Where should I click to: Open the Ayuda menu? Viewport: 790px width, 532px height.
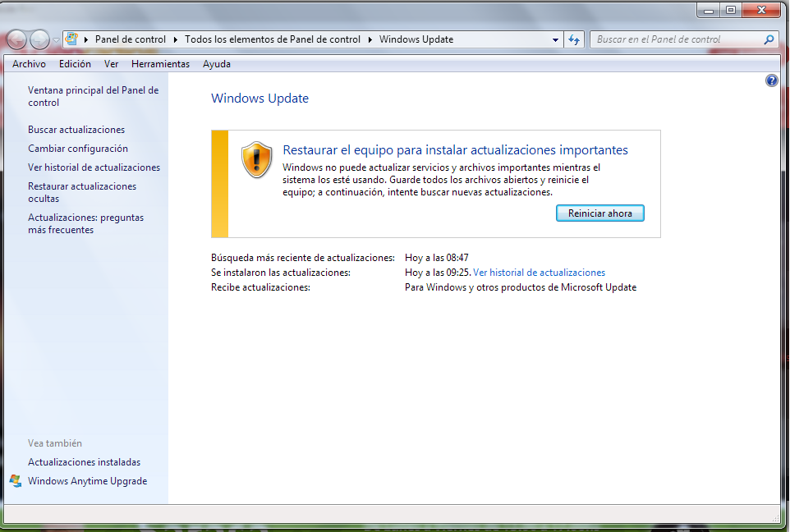pos(217,64)
